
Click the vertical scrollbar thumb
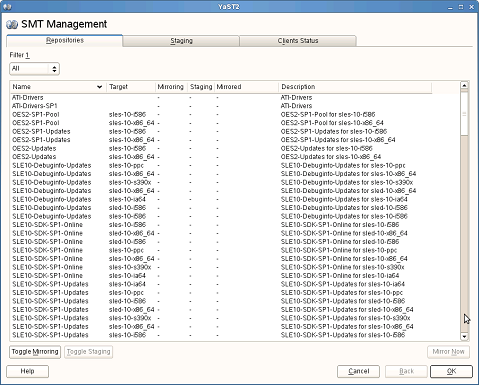coord(464,113)
